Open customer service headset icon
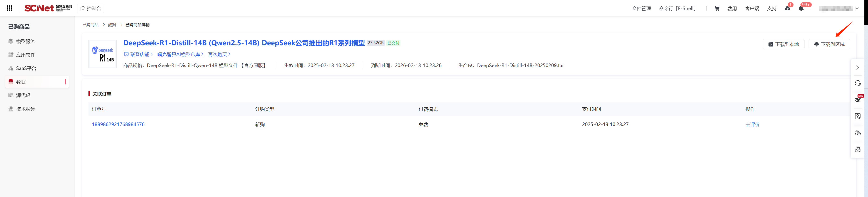 [858, 83]
